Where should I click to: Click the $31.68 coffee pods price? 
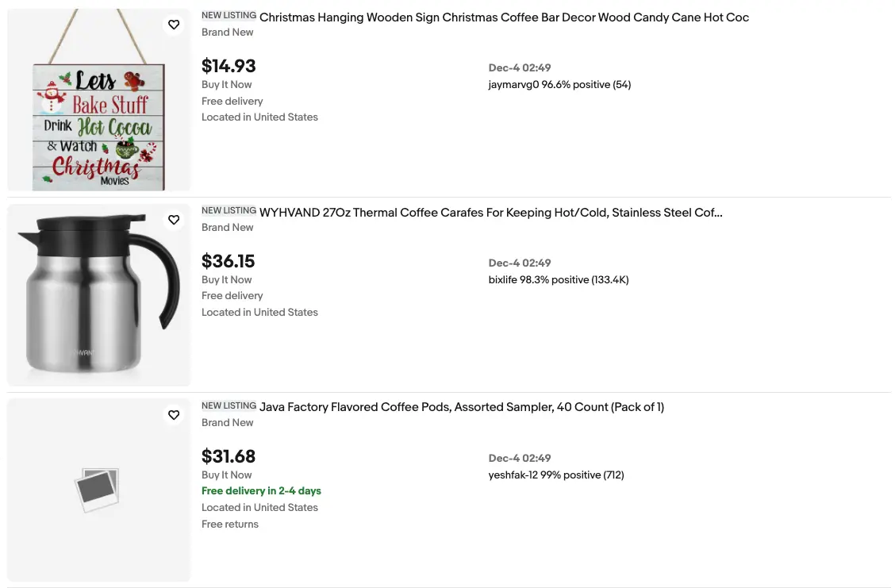pyautogui.click(x=229, y=457)
